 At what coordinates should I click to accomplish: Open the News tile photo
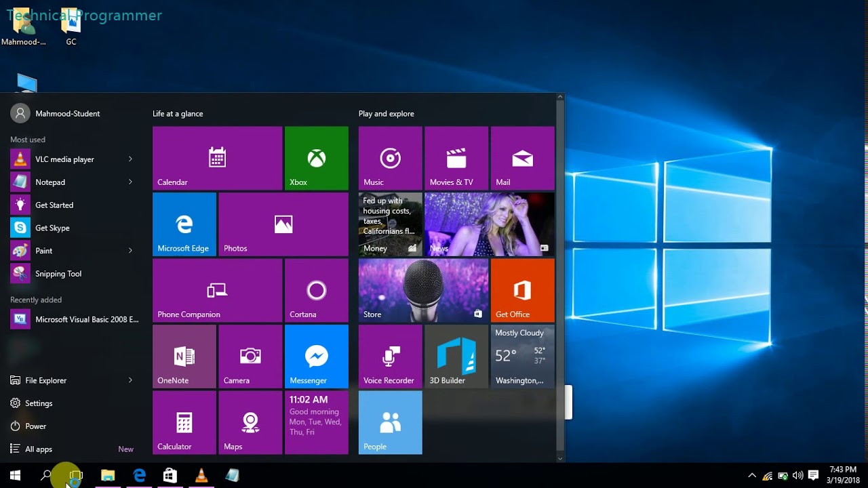coord(490,224)
